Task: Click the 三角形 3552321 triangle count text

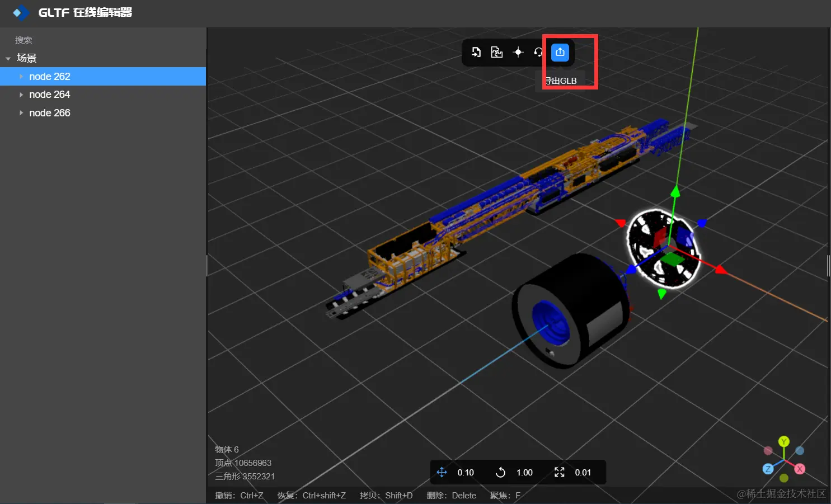Action: point(245,477)
